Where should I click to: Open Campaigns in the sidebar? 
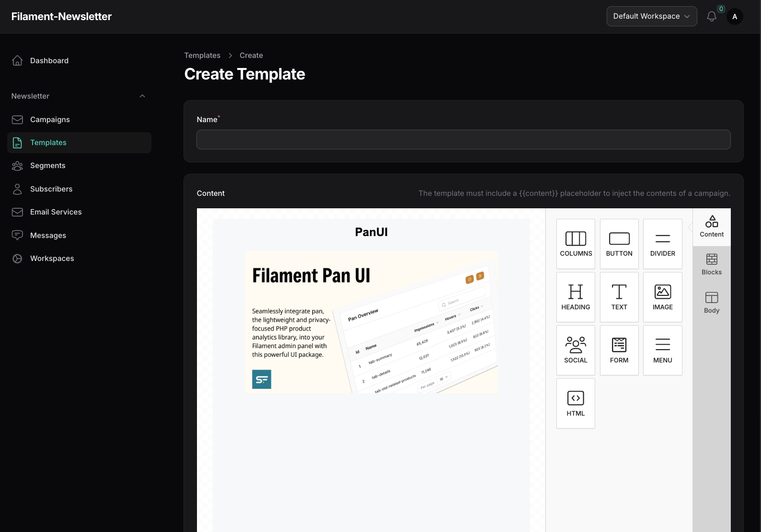point(79,119)
